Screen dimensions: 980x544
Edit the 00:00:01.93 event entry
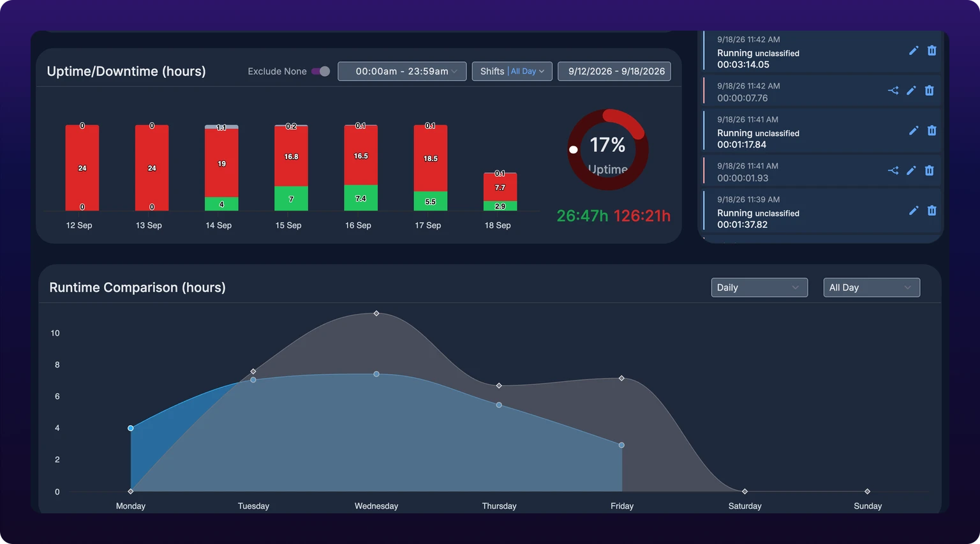tap(911, 170)
